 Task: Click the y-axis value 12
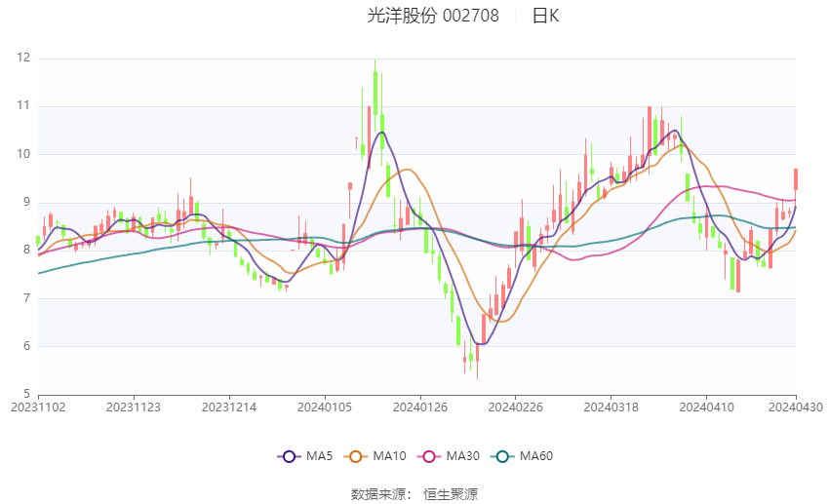(23, 58)
